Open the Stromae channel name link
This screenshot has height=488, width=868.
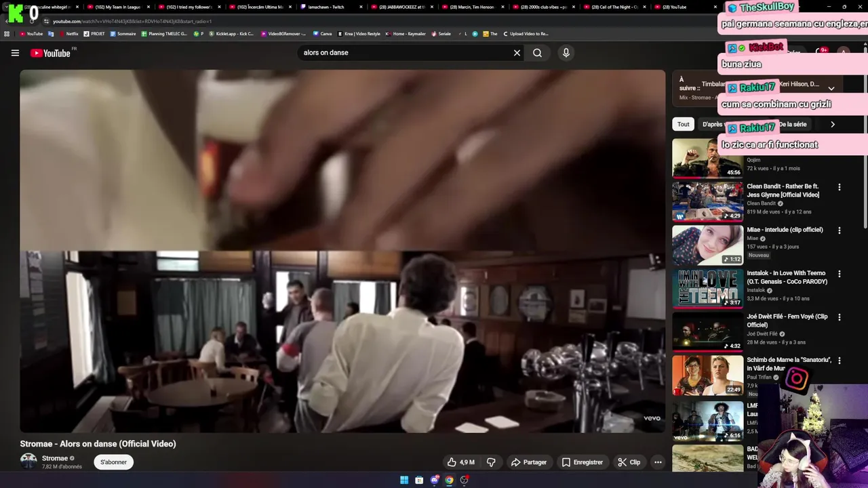54,458
